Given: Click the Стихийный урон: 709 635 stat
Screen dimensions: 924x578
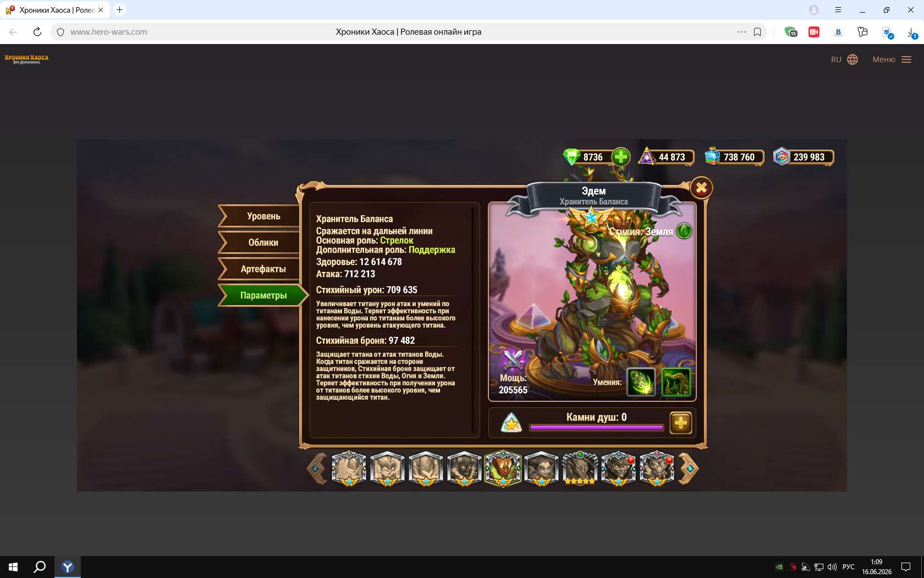Looking at the screenshot, I should 366,290.
